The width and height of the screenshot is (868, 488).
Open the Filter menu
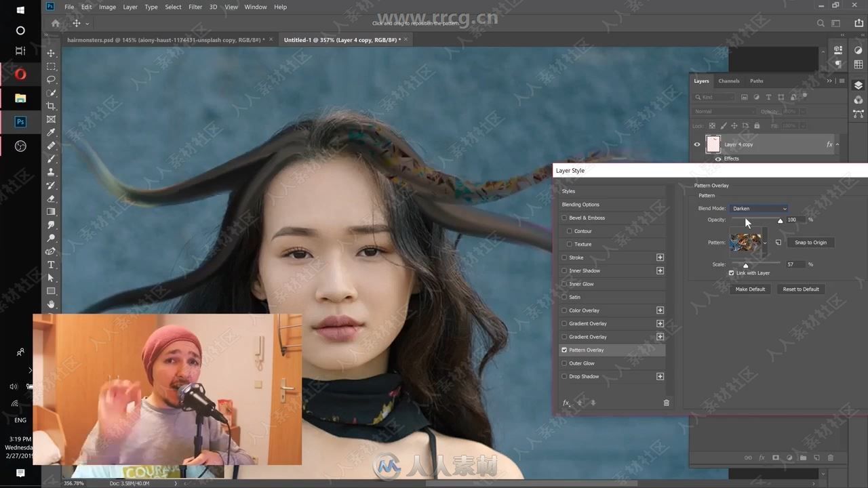click(195, 7)
